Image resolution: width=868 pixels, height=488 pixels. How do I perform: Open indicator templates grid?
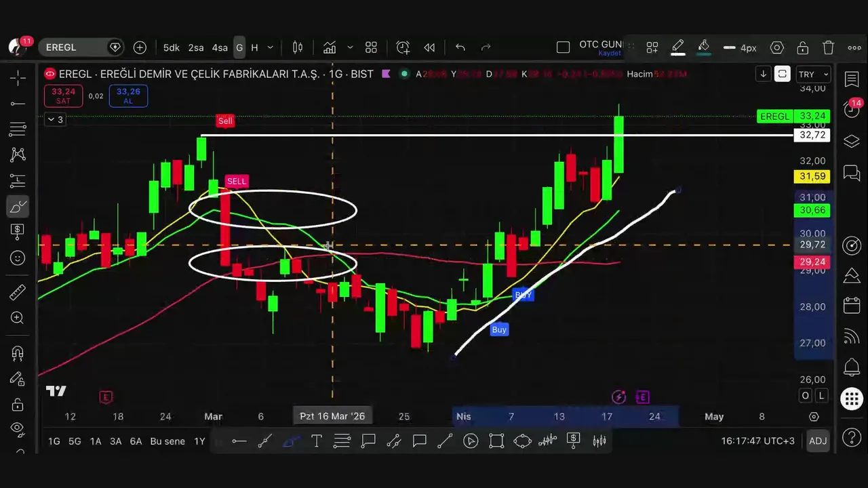[371, 47]
